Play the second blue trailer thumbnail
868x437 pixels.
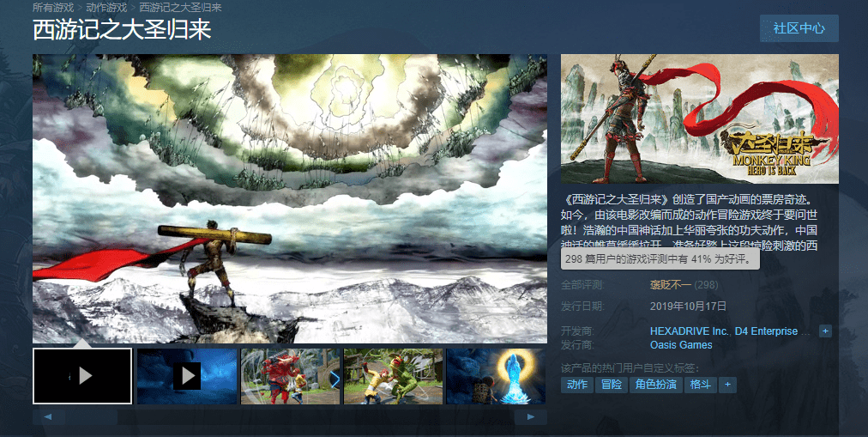[x=187, y=376]
